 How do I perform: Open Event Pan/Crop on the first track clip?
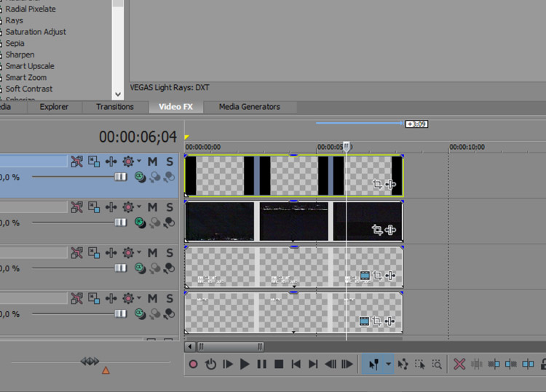[377, 184]
